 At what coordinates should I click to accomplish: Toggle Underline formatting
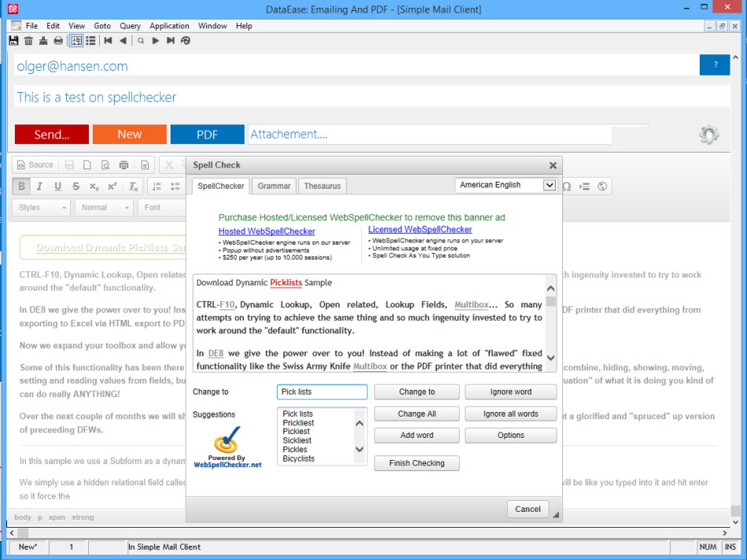click(57, 186)
